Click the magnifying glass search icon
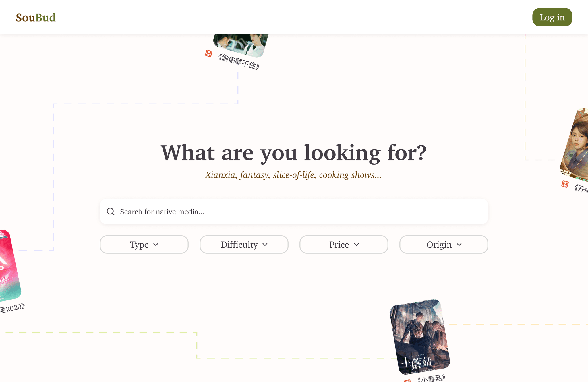 coord(111,212)
